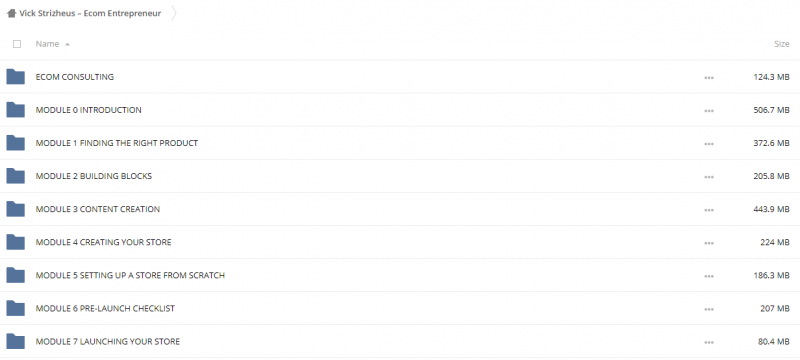This screenshot has width=800, height=360.
Task: Open ECOM CONSULTING folder icon
Action: point(15,76)
